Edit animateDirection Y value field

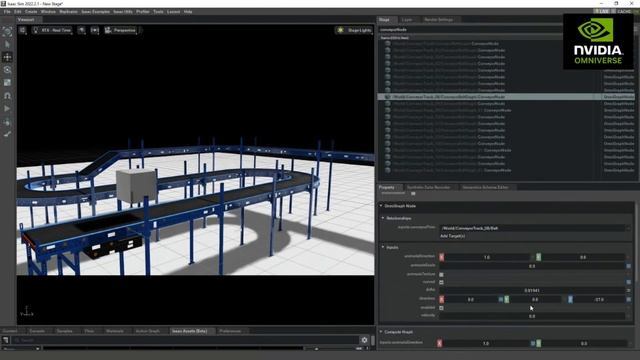click(x=583, y=257)
